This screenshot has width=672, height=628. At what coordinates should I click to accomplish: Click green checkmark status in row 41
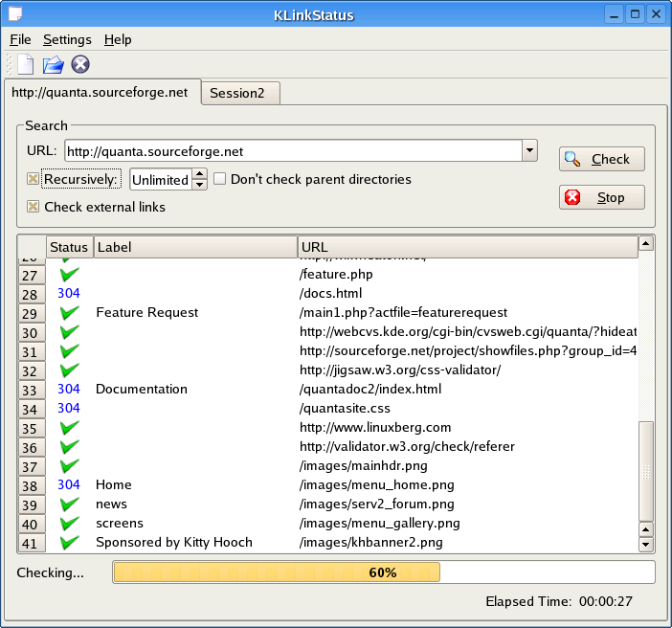coord(69,542)
